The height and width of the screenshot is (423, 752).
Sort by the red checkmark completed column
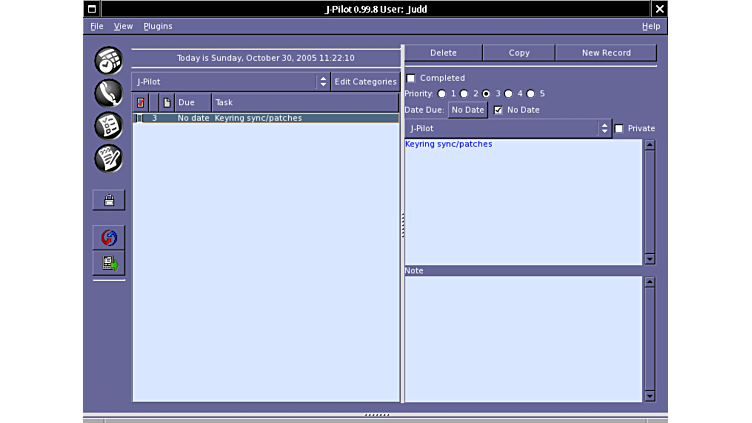140,102
